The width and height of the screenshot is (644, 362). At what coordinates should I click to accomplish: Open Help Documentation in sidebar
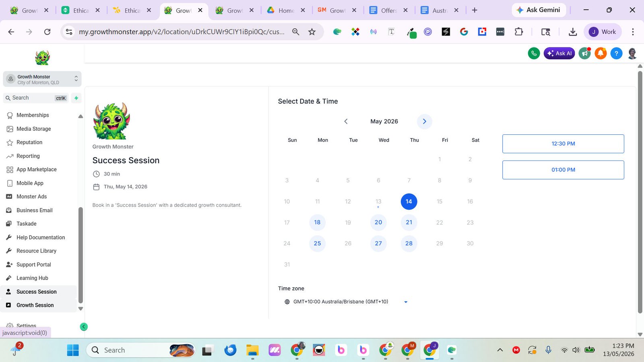pos(41,237)
